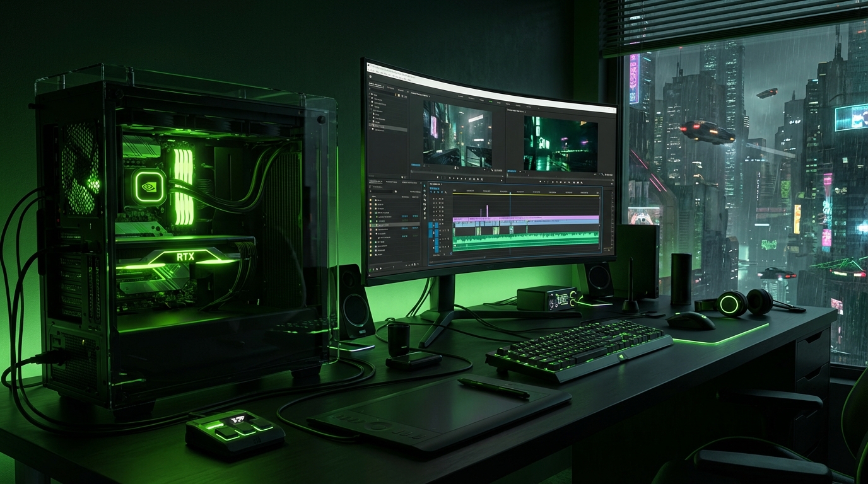Viewport: 868px width, 484px height.
Task: Switch to the Effects tab beside the Project panel
Action: 389,88
